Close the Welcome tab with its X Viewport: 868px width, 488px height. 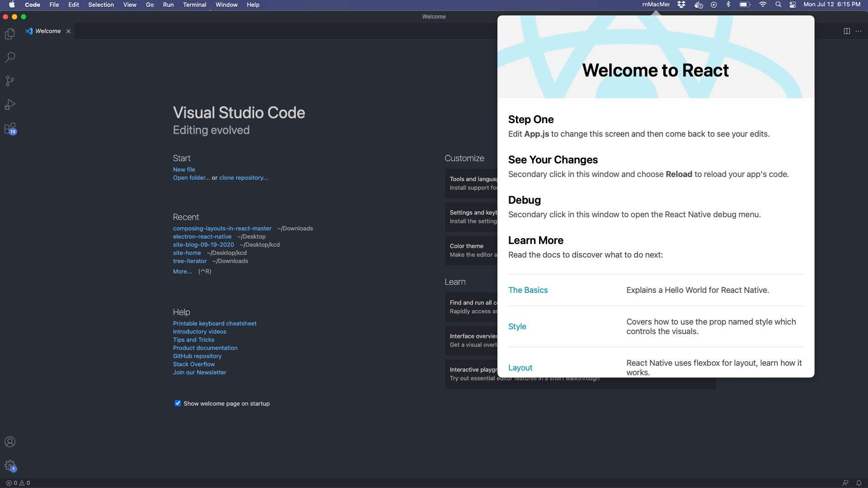(68, 31)
